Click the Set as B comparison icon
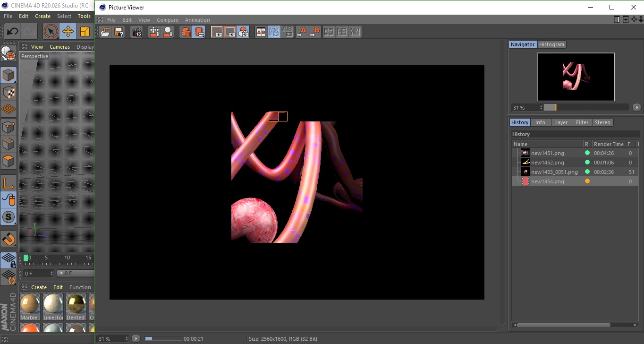This screenshot has height=344, width=644. [314, 32]
